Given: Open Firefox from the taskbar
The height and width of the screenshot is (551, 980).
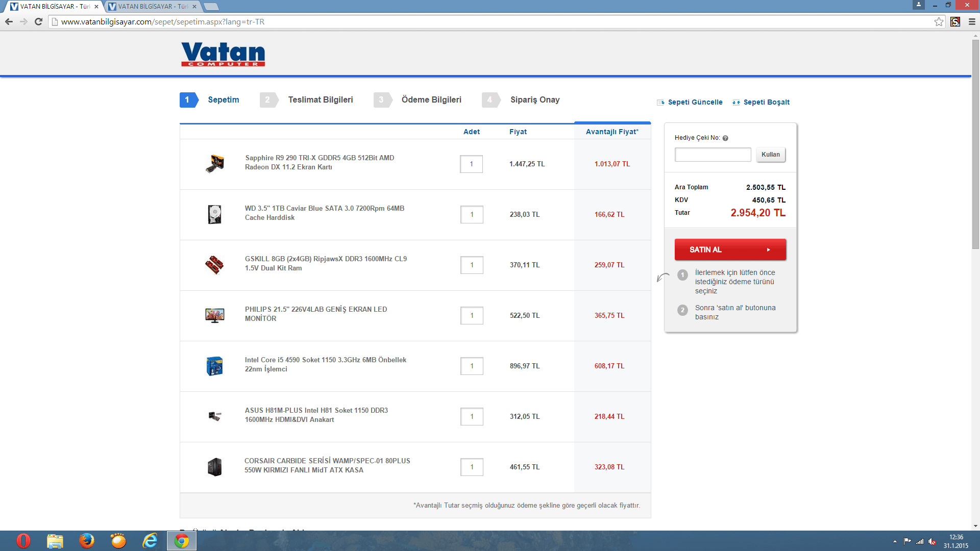Looking at the screenshot, I should coord(86,540).
